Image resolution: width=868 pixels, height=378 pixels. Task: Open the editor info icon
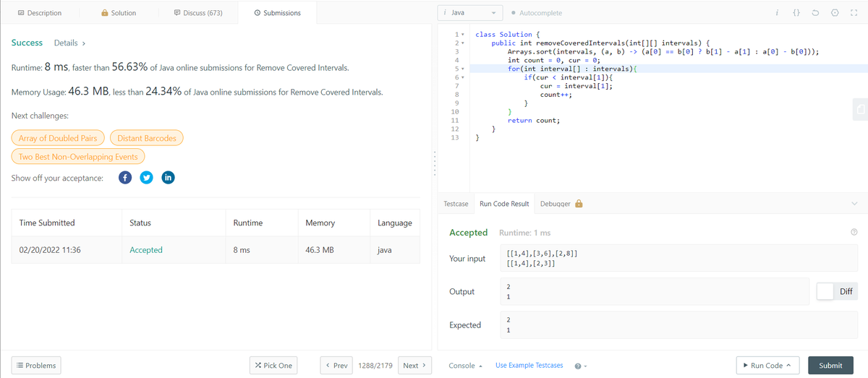click(x=776, y=13)
